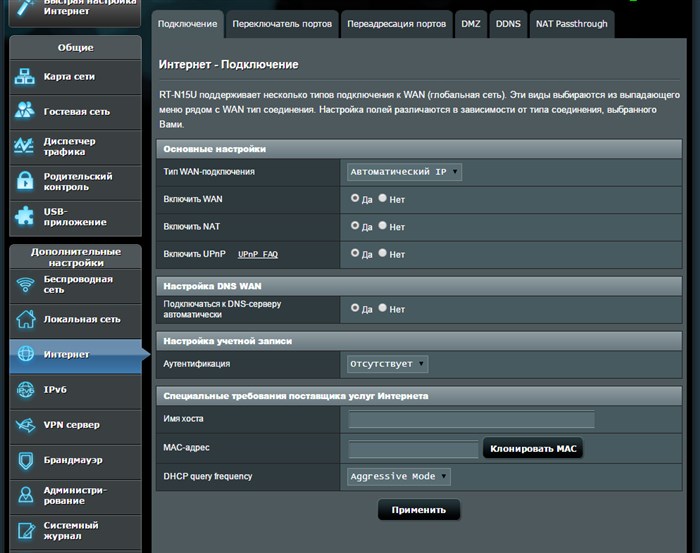Open System Log (Системный журнал) icon

(x=26, y=531)
